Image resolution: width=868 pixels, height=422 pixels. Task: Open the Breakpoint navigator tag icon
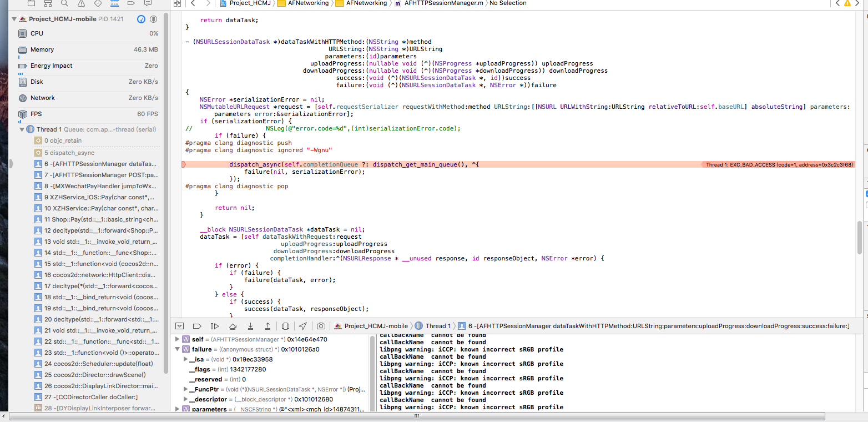(132, 3)
